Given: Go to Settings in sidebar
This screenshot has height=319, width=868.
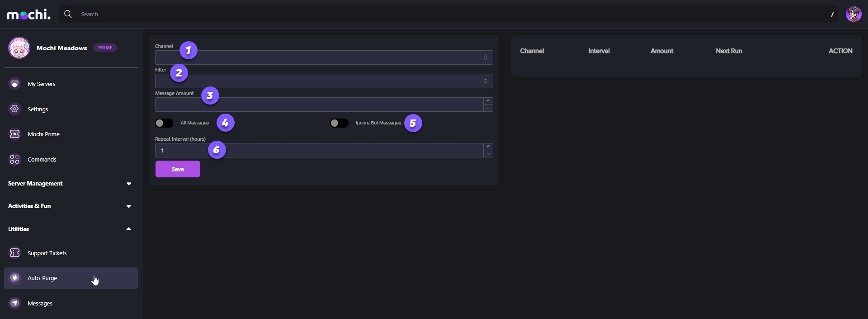Looking at the screenshot, I should (x=71, y=109).
